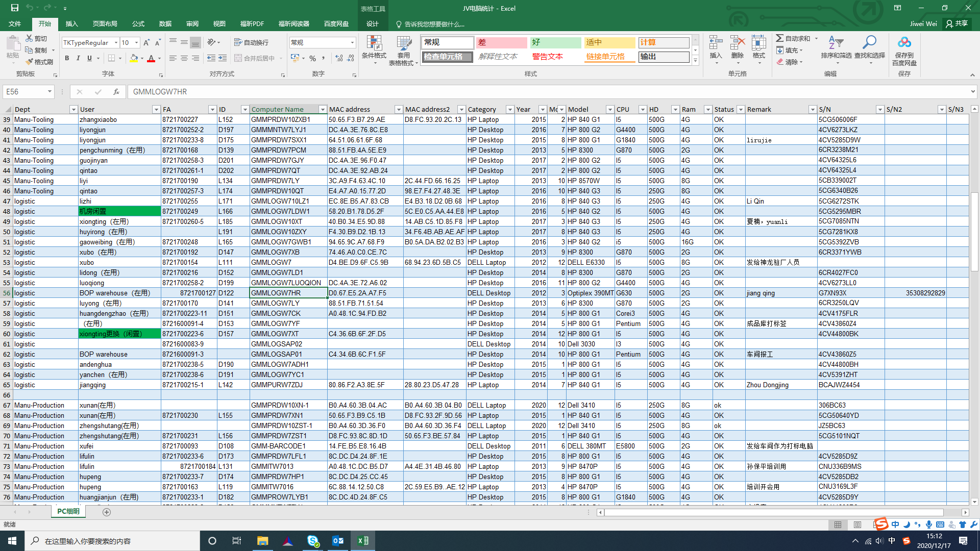Switch to the Insert ribbon tab

click(x=71, y=24)
